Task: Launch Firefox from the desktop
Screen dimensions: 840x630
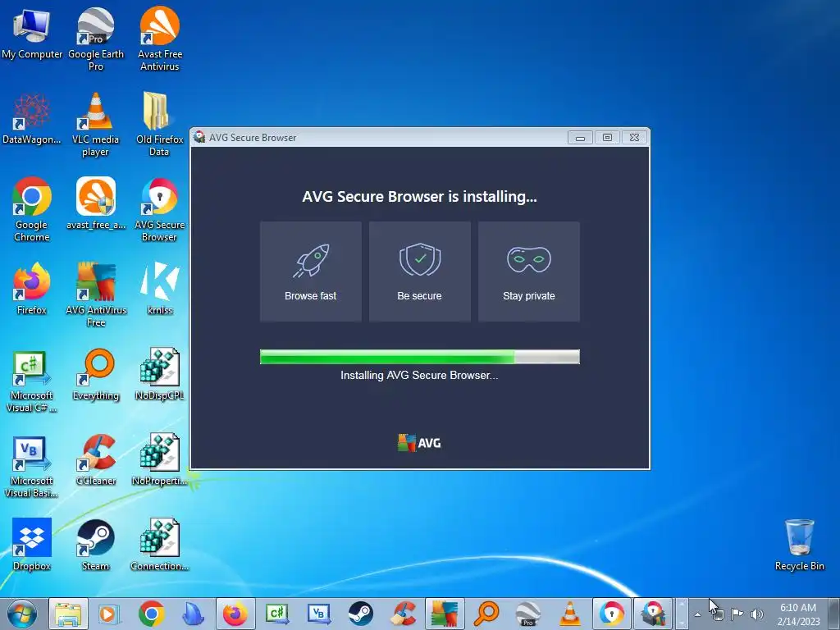Action: [32, 289]
